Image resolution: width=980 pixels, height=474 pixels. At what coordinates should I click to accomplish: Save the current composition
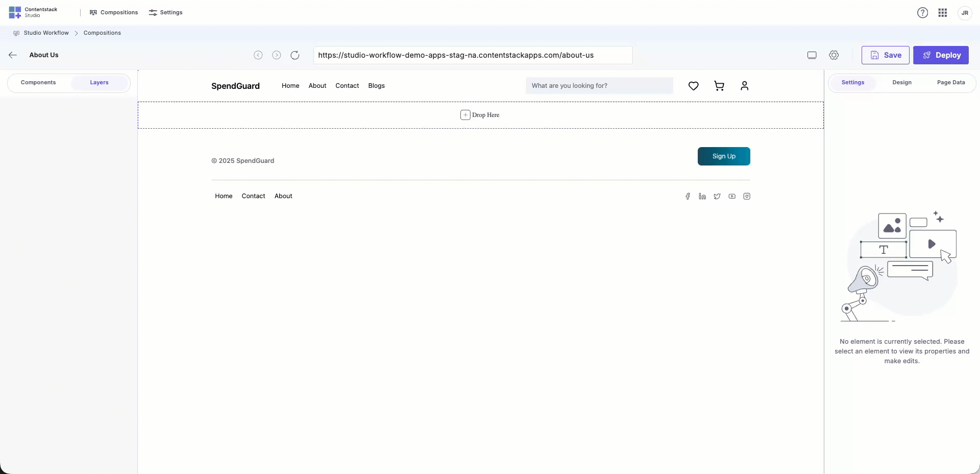(x=885, y=55)
